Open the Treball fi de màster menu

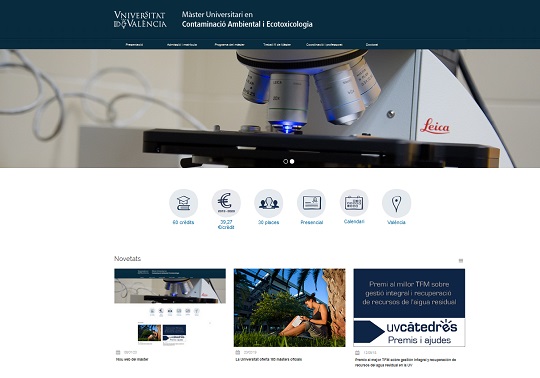[x=277, y=44]
